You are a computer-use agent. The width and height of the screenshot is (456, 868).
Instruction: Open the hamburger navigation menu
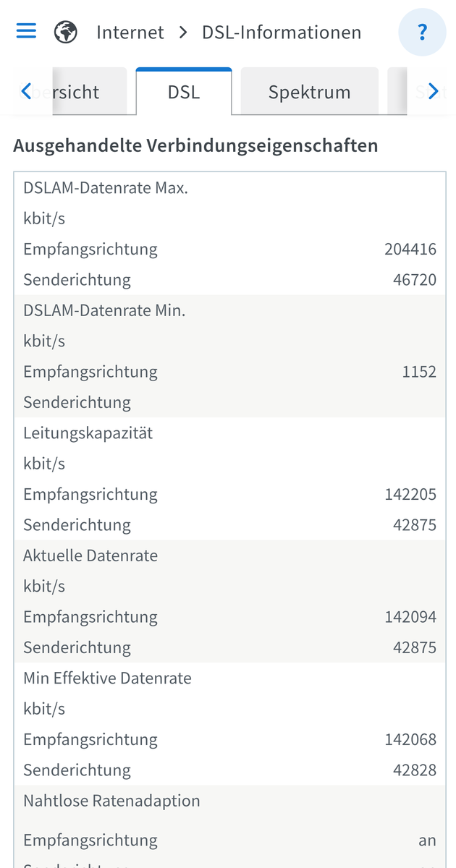point(26,31)
